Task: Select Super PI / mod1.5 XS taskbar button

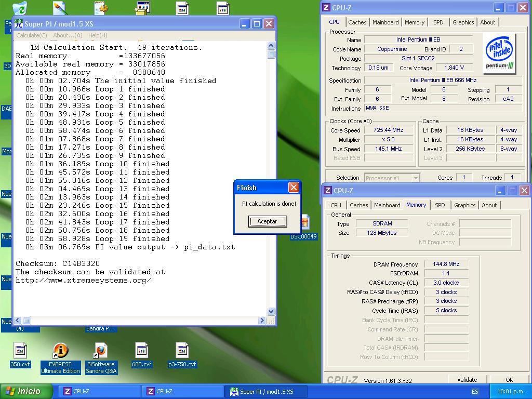Action: [x=267, y=392]
